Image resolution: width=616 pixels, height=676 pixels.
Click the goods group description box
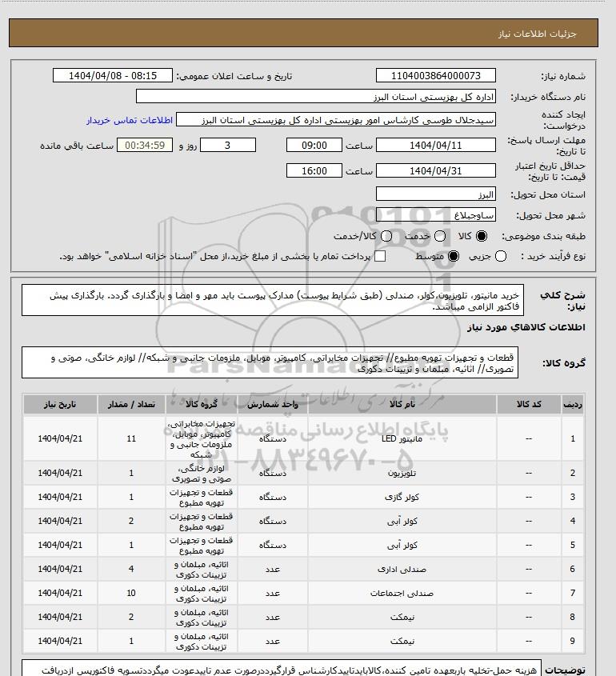pyautogui.click(x=270, y=362)
